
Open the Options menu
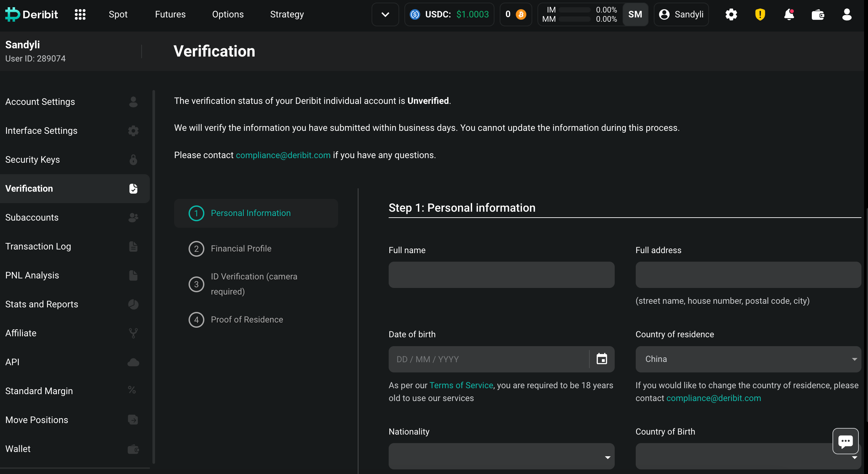228,14
